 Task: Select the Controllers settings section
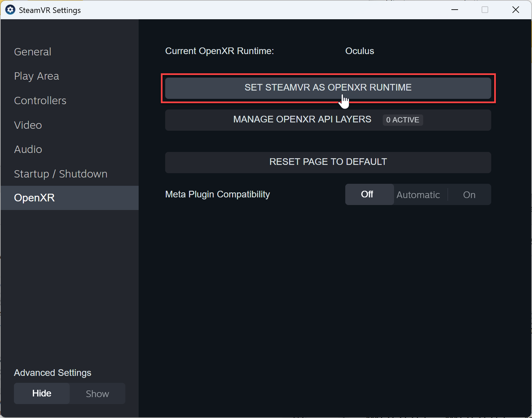(x=40, y=101)
